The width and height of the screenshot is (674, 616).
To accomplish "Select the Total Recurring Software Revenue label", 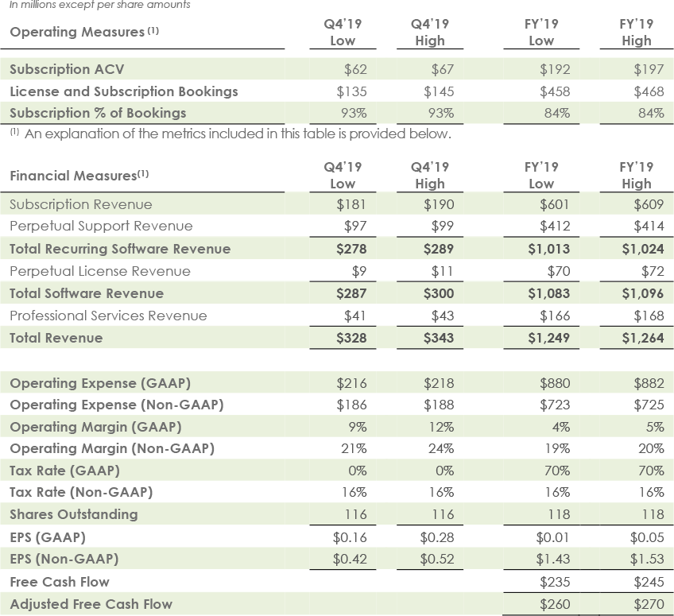I will (120, 249).
